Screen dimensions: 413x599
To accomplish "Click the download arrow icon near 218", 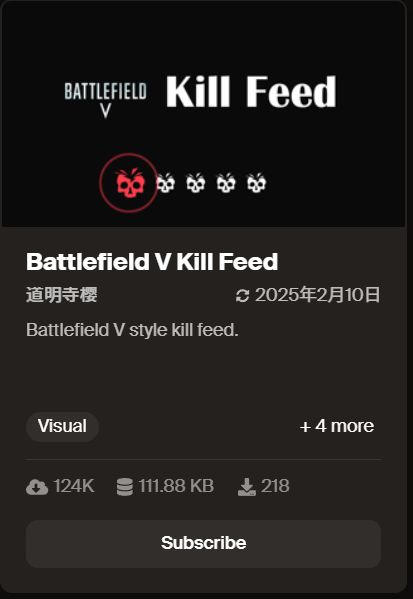I will click(x=247, y=487).
